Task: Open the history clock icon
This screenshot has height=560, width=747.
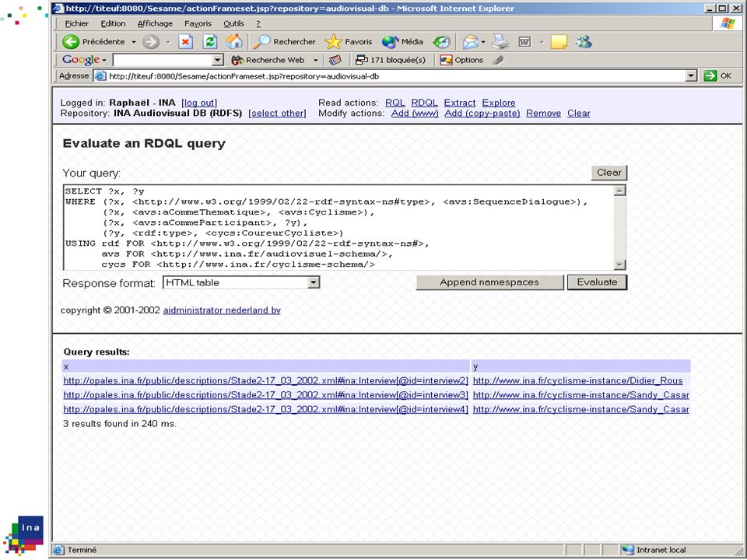Action: pyautogui.click(x=442, y=42)
